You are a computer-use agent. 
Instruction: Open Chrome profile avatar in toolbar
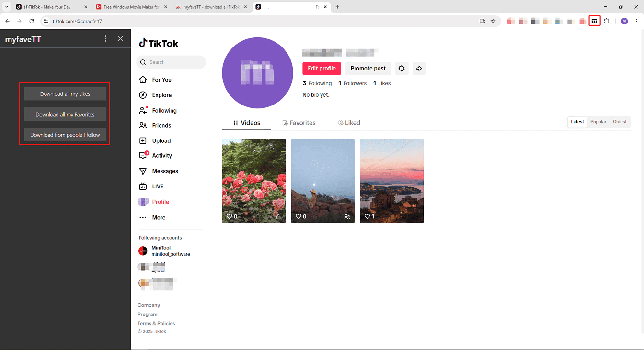[x=624, y=21]
